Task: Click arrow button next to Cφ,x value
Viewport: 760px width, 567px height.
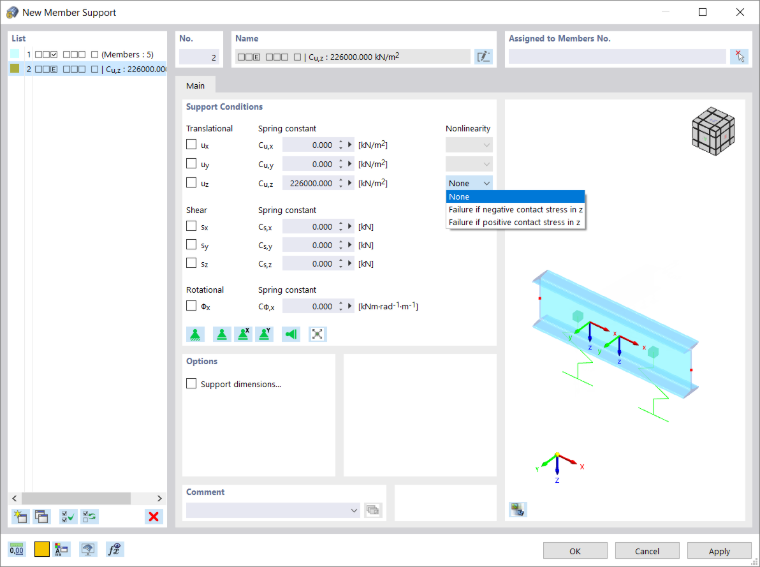Action: pos(349,306)
